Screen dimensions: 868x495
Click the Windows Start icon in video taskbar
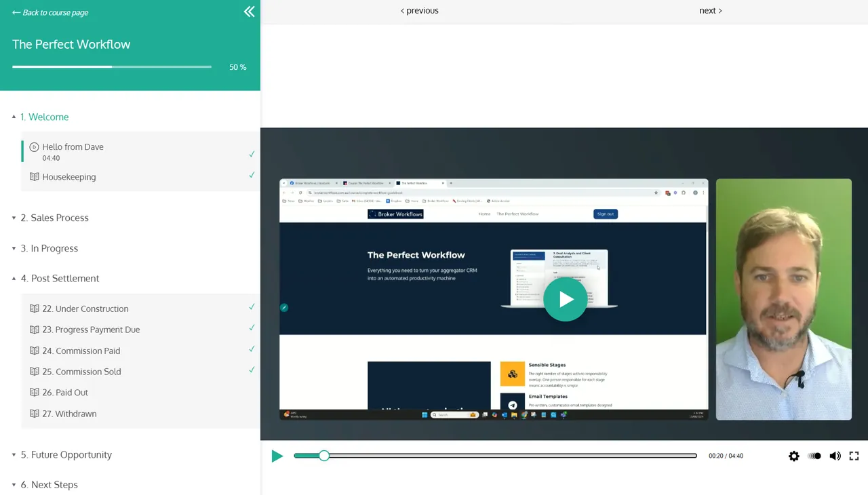(x=424, y=414)
